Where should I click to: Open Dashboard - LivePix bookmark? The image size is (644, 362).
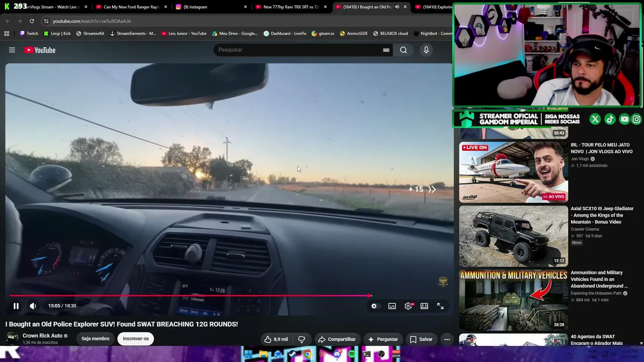coord(285,34)
